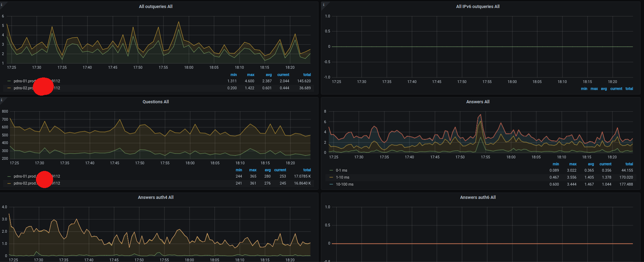The height and width of the screenshot is (262, 644).
Task: Open the Answers All panel title menu
Action: point(478,102)
